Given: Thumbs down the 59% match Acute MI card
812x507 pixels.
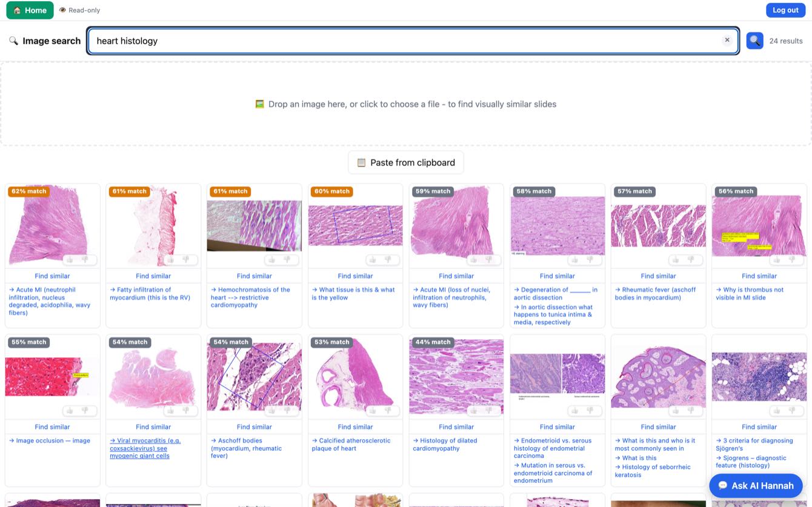Looking at the screenshot, I should (489, 260).
